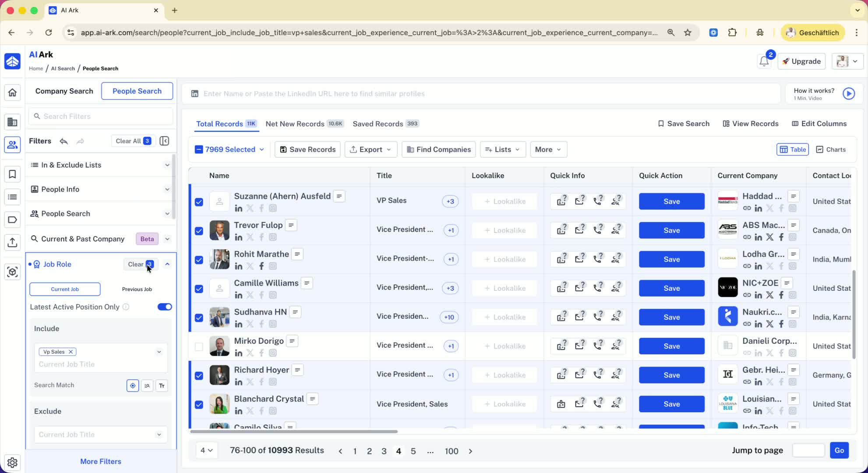
Task: Open the Export dropdown
Action: [x=370, y=149]
